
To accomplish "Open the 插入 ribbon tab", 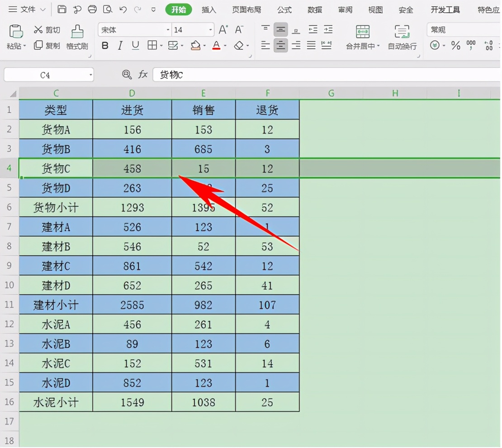I will (209, 10).
